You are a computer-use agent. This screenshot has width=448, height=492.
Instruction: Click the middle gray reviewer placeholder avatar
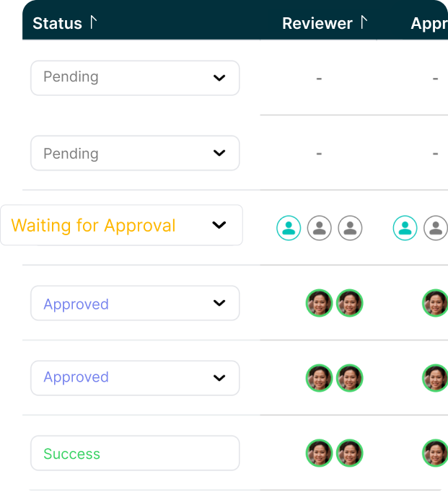coord(319,228)
